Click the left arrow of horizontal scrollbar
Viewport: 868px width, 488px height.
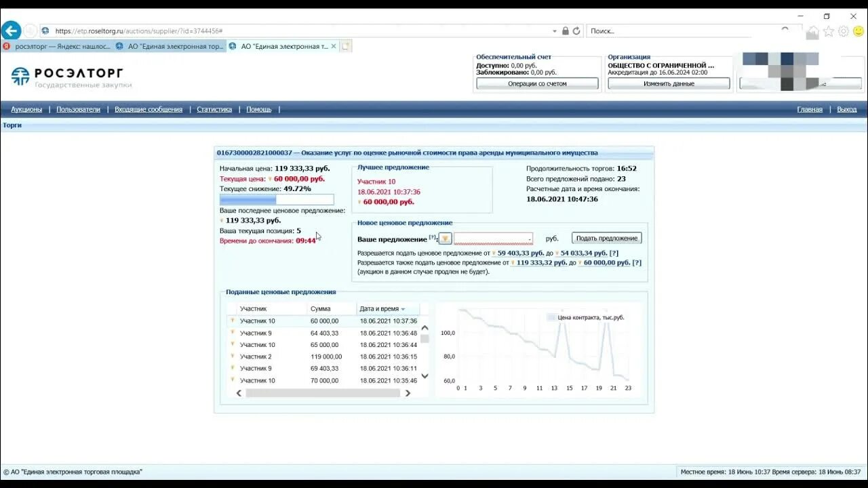pyautogui.click(x=239, y=393)
